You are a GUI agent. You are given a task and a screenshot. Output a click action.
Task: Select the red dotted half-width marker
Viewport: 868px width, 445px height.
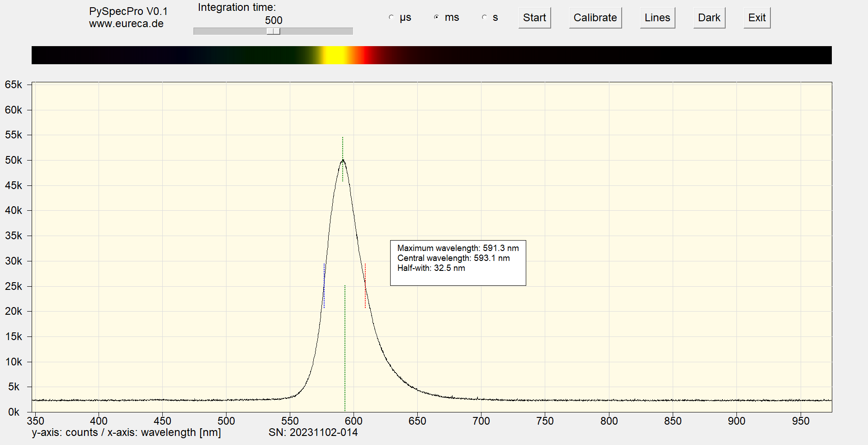click(365, 286)
